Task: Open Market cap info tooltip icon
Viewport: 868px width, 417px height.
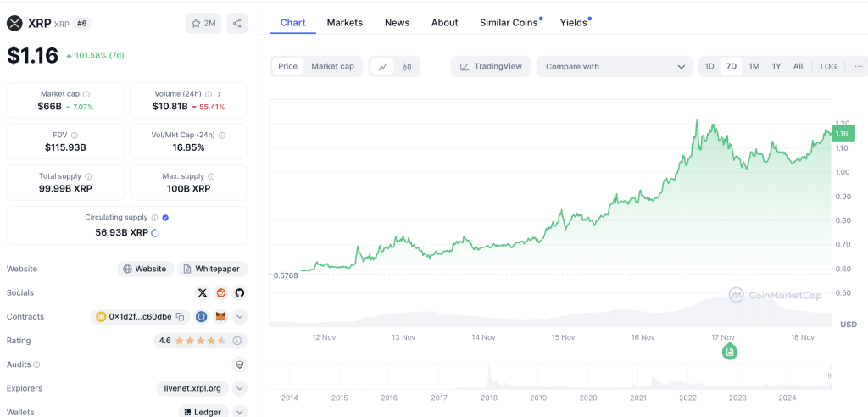Action: pyautogui.click(x=86, y=94)
